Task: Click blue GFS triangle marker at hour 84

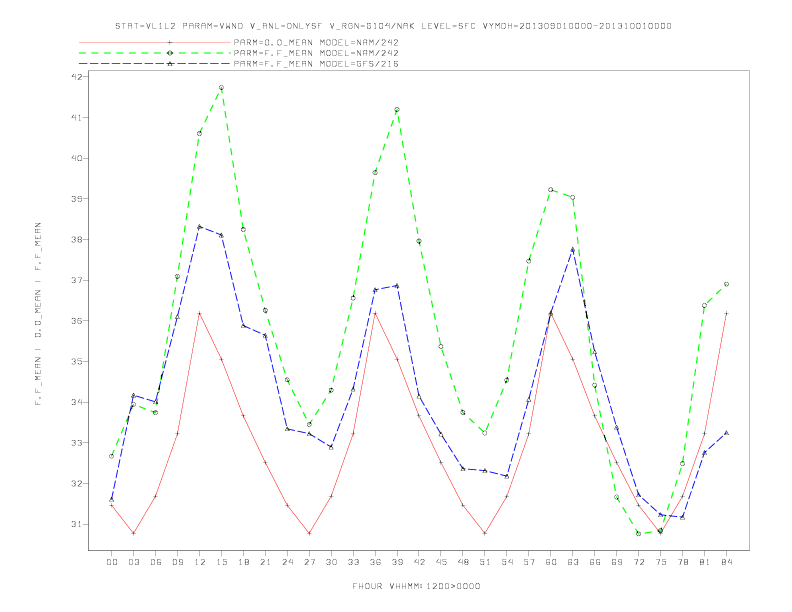Action: point(726,433)
